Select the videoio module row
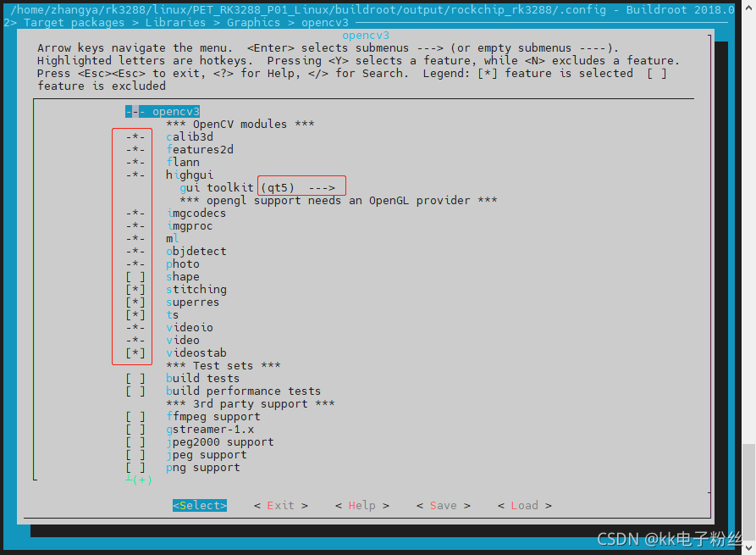756x555 pixels. click(x=169, y=328)
